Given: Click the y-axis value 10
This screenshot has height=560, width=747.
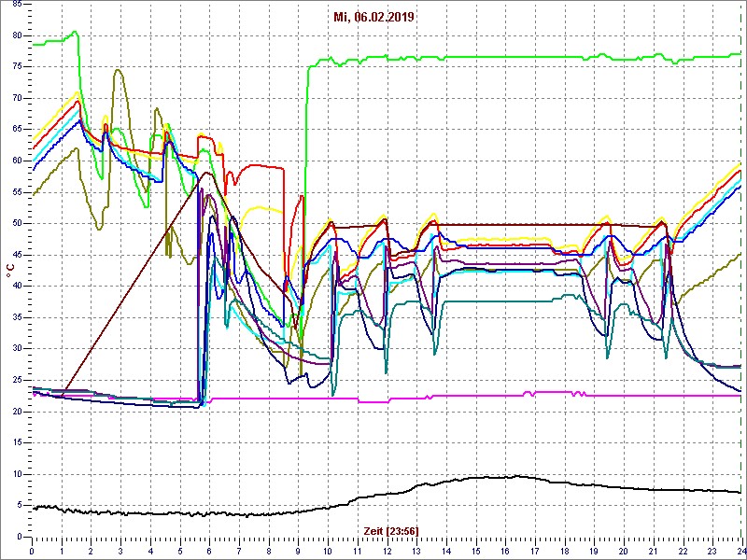Looking at the screenshot, I should pyautogui.click(x=16, y=474).
